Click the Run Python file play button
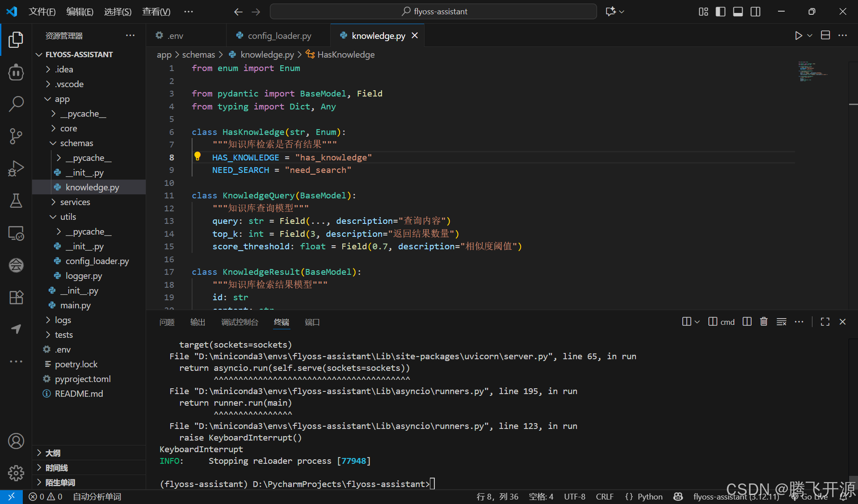Image resolution: width=858 pixels, height=504 pixels. point(798,36)
